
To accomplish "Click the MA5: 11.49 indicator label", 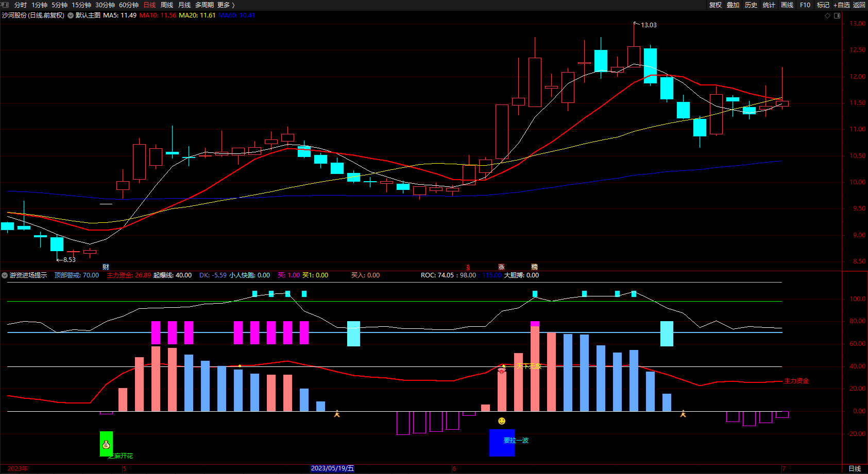I will click(120, 15).
